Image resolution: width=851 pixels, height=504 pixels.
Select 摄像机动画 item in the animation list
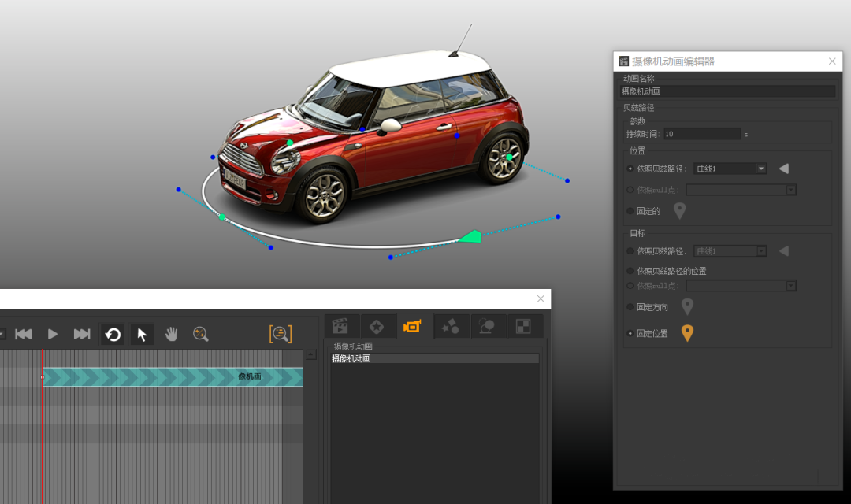(x=435, y=359)
